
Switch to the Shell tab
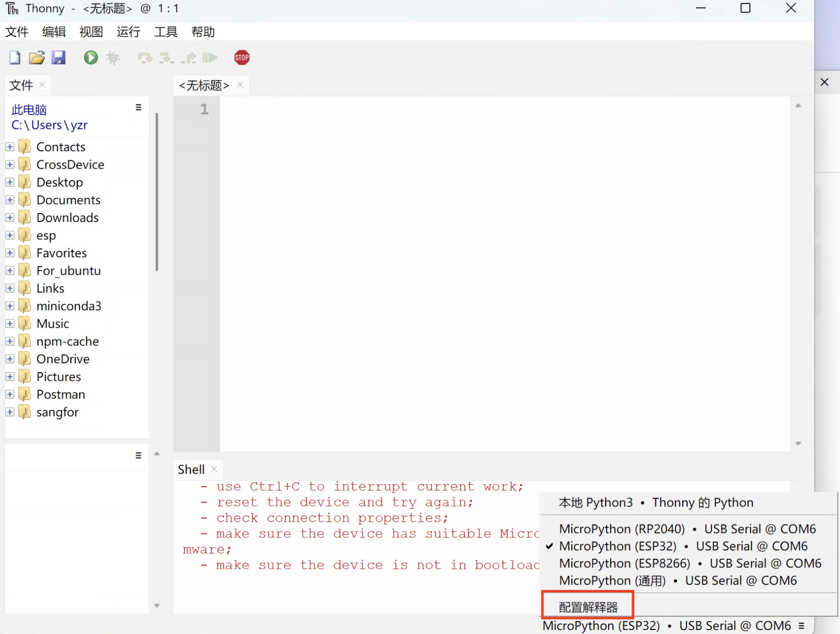(x=191, y=469)
